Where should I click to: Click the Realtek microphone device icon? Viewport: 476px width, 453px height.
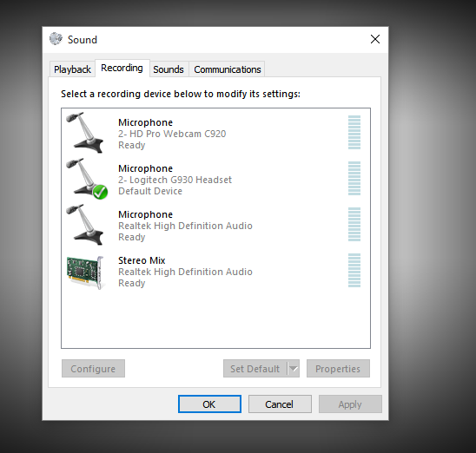[x=85, y=225]
